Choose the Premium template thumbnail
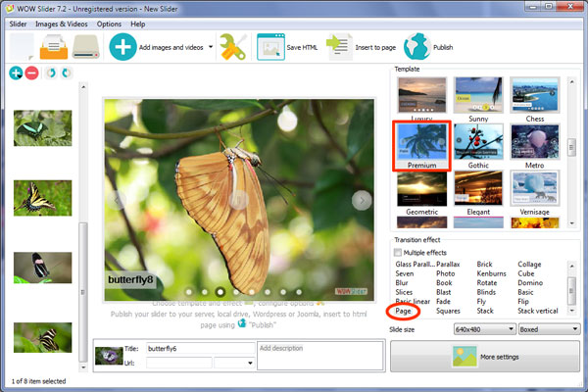588x392 pixels. point(421,142)
